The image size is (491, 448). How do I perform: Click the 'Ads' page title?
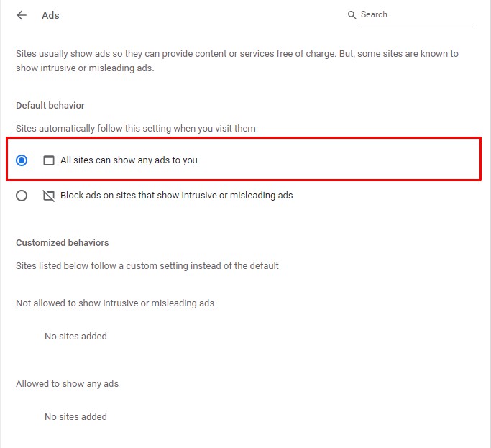point(50,15)
